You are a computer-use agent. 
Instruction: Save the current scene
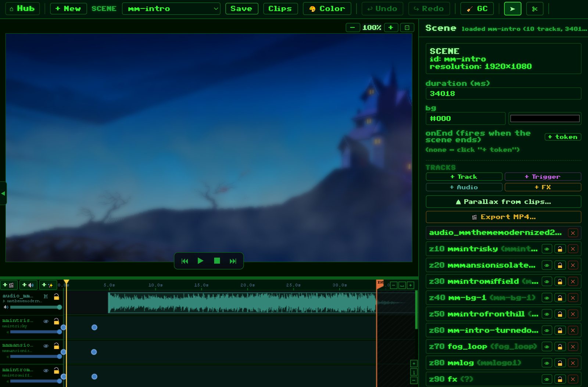[x=241, y=8]
